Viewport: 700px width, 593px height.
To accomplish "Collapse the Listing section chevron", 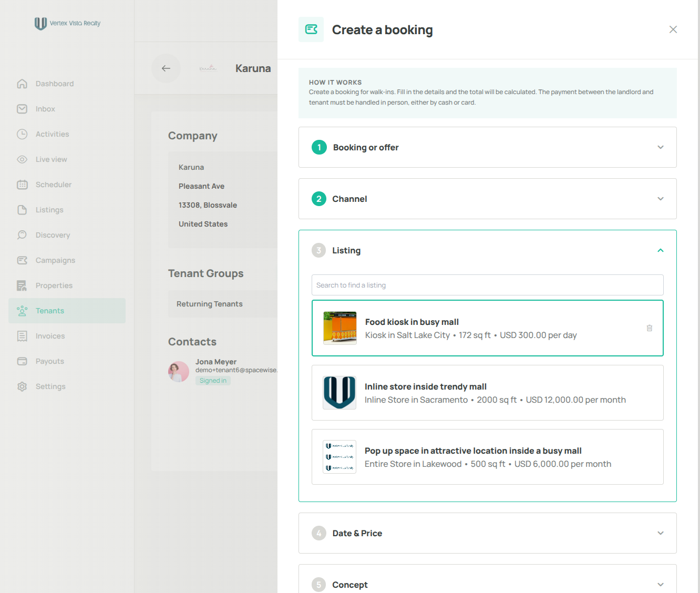I will coord(661,250).
